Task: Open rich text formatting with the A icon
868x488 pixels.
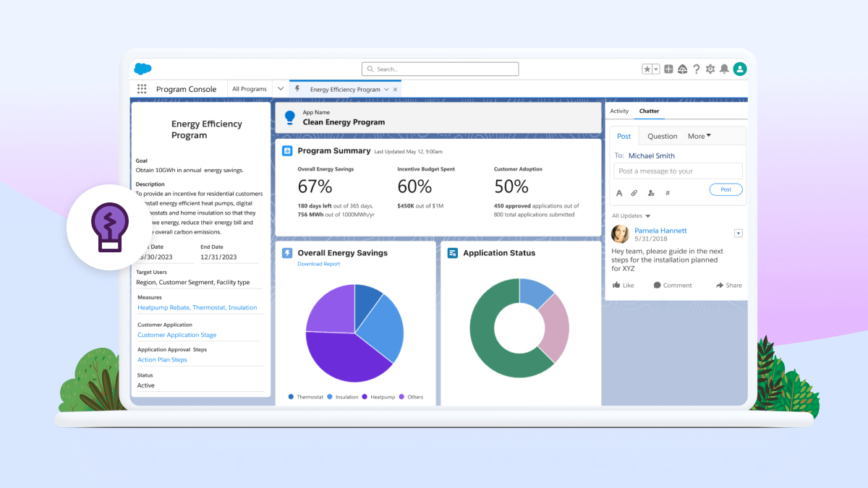Action: pos(619,192)
